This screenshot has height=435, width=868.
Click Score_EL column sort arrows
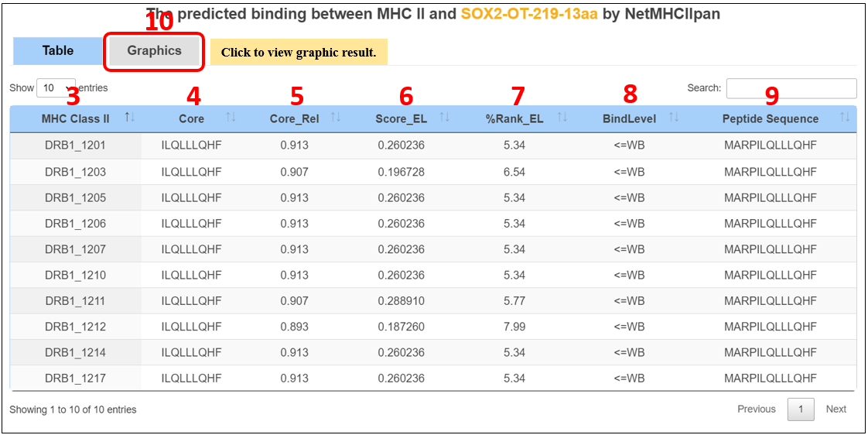tap(444, 118)
